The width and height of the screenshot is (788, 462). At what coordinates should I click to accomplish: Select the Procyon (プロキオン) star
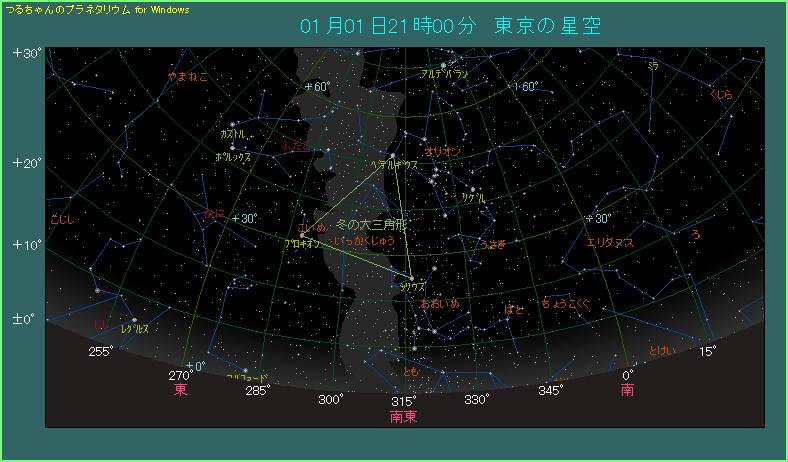(303, 234)
